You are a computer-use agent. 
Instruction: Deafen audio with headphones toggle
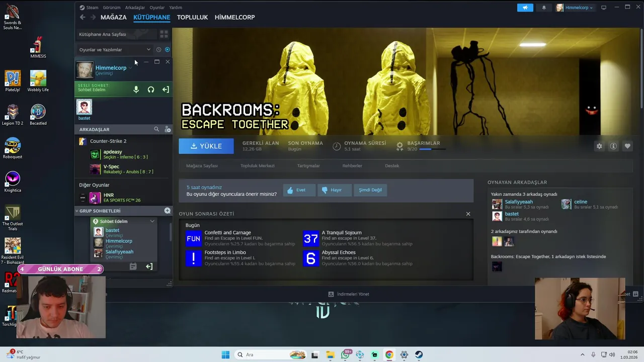(x=151, y=89)
